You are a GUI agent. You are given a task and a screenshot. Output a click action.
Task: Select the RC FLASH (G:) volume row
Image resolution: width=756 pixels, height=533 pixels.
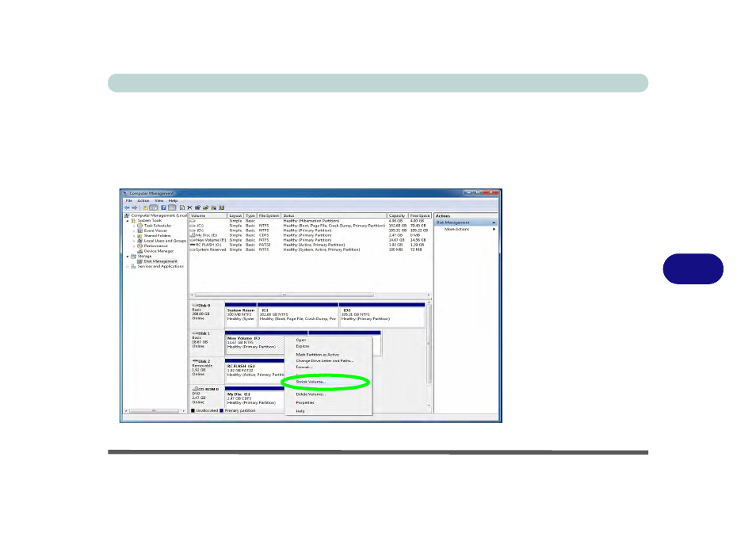pyautogui.click(x=311, y=245)
